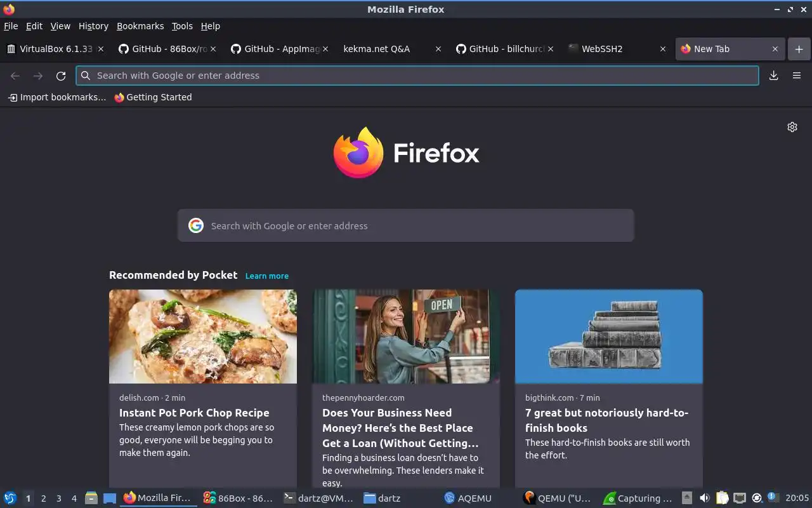Close the GitHub - 86Box tab
812x508 pixels.
(213, 49)
